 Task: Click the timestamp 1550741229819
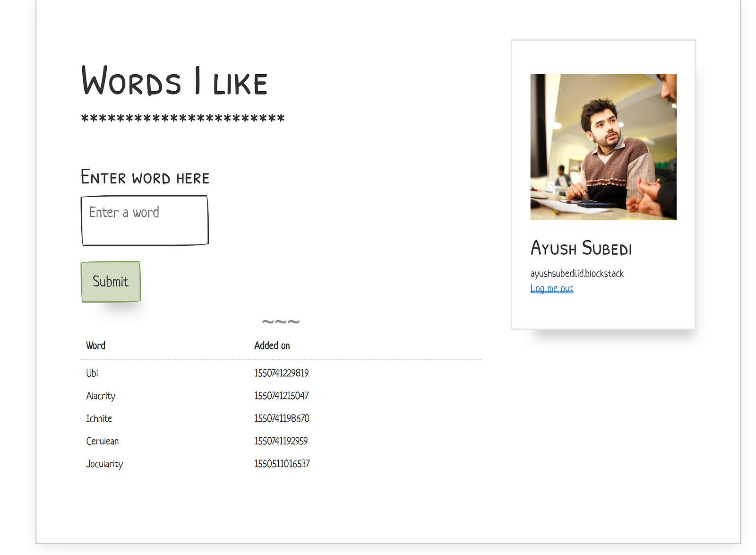282,373
